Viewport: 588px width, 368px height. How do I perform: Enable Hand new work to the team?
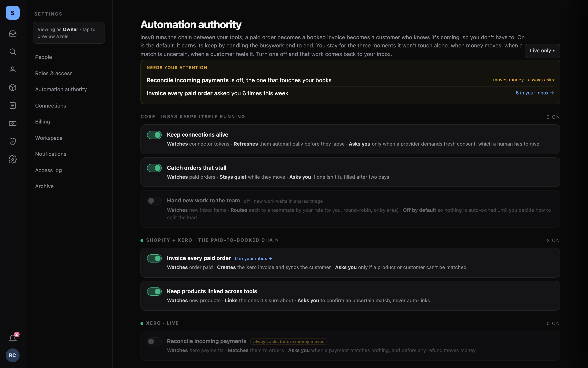point(154,201)
